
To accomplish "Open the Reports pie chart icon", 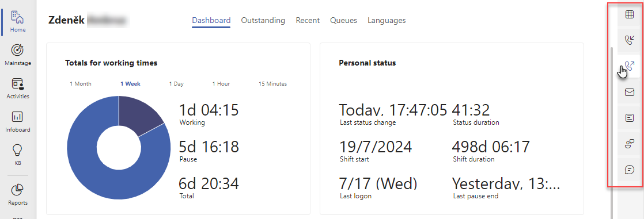I will click(x=18, y=190).
